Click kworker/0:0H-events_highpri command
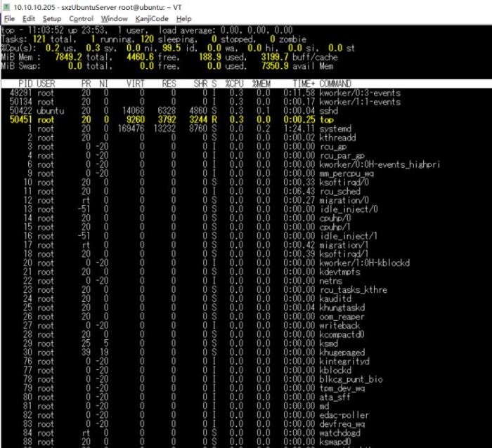The width and height of the screenshot is (492, 448). point(380,164)
